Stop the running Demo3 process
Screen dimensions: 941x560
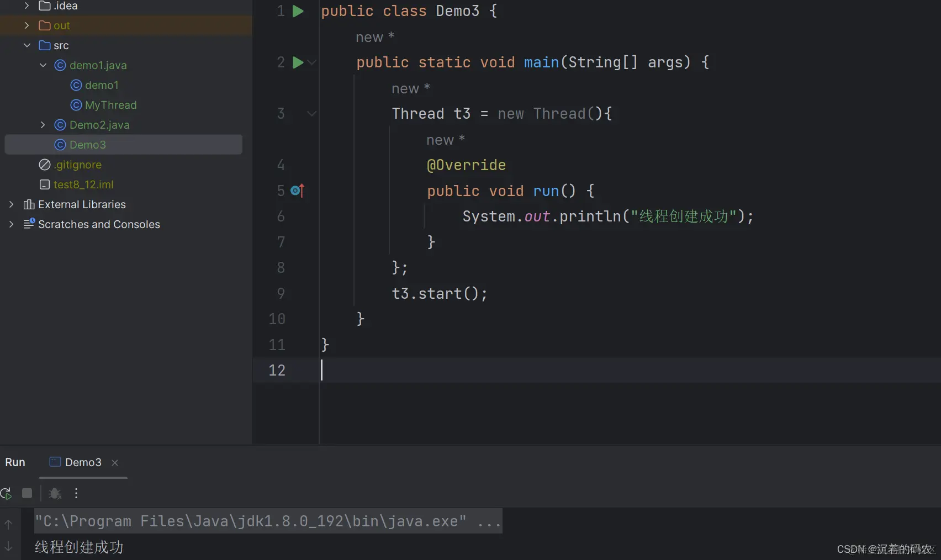click(x=27, y=493)
